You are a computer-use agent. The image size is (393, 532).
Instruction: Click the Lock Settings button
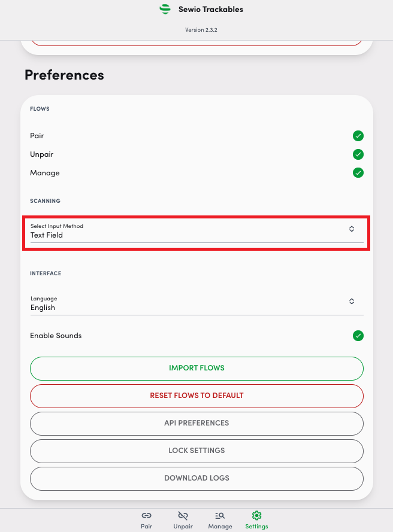click(x=196, y=451)
